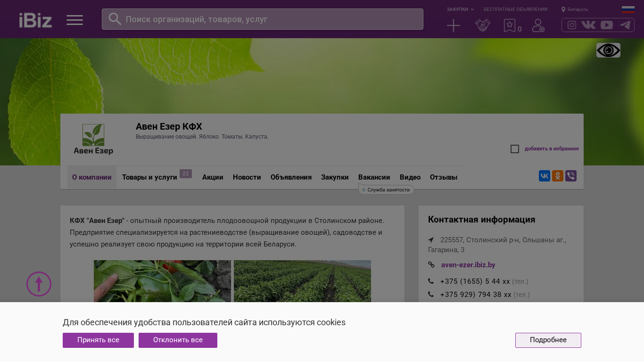Click the Контактная информация heading

click(481, 220)
